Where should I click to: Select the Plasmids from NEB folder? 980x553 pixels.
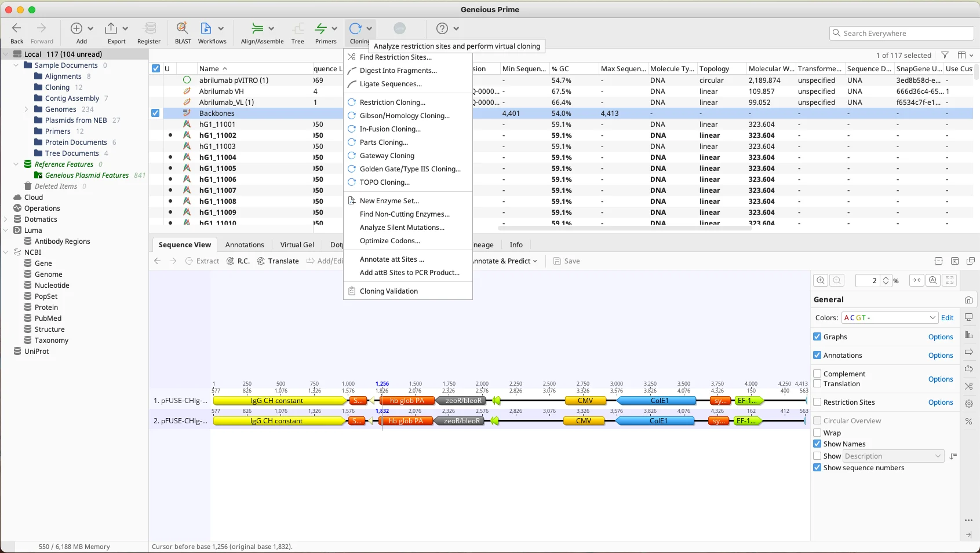(x=76, y=120)
